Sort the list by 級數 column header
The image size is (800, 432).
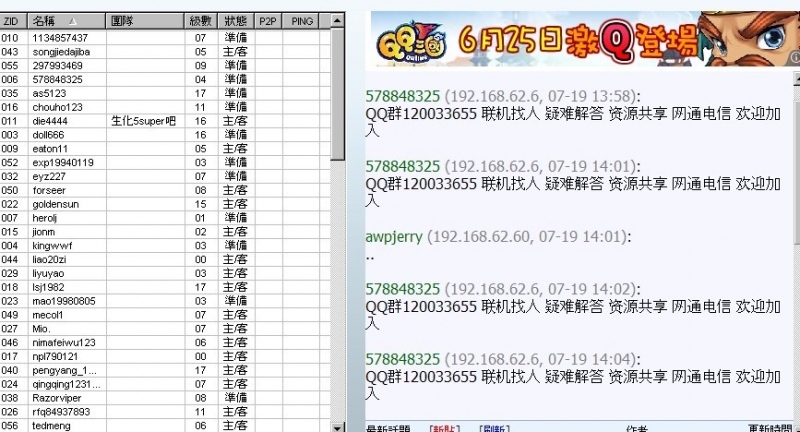(x=201, y=21)
